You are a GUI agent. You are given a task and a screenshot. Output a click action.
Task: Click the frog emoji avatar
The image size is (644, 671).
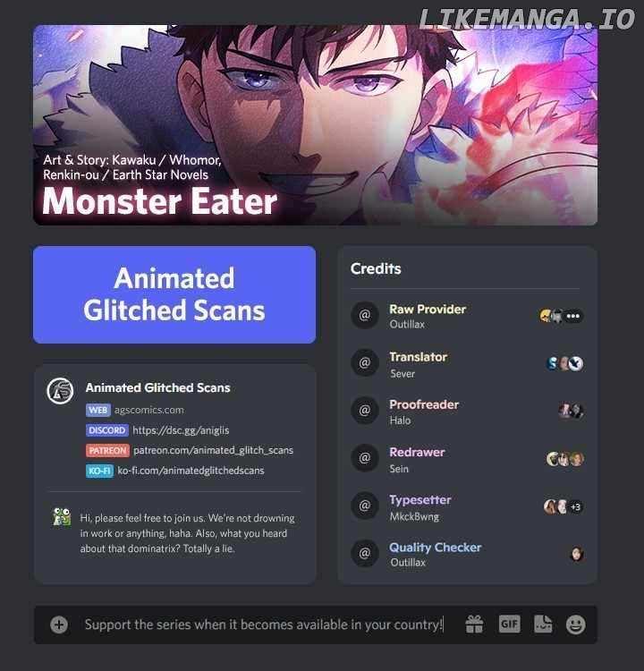click(62, 517)
